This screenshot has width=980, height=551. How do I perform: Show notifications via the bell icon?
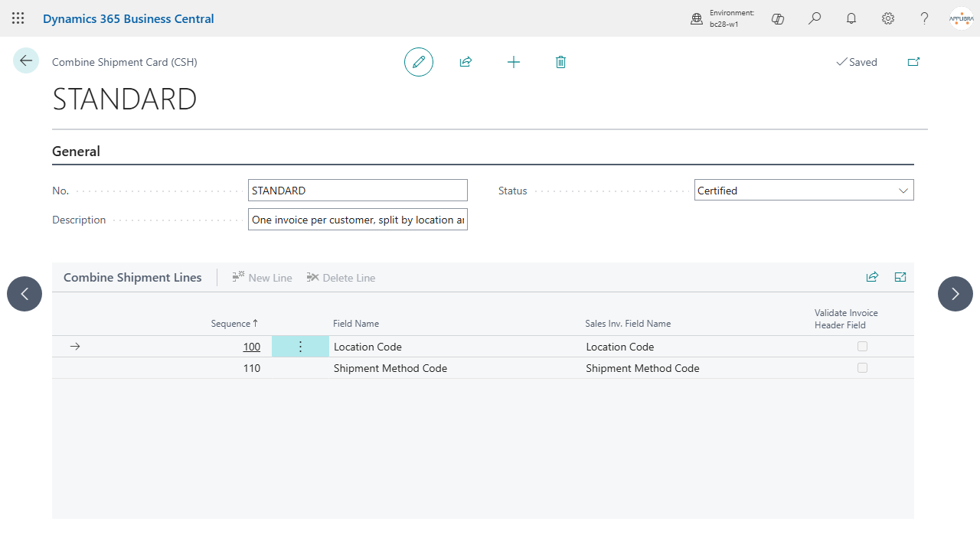pyautogui.click(x=851, y=18)
